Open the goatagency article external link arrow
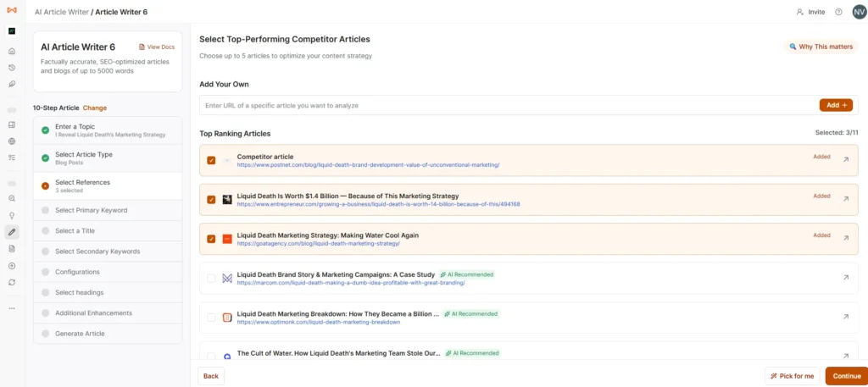 (x=846, y=238)
